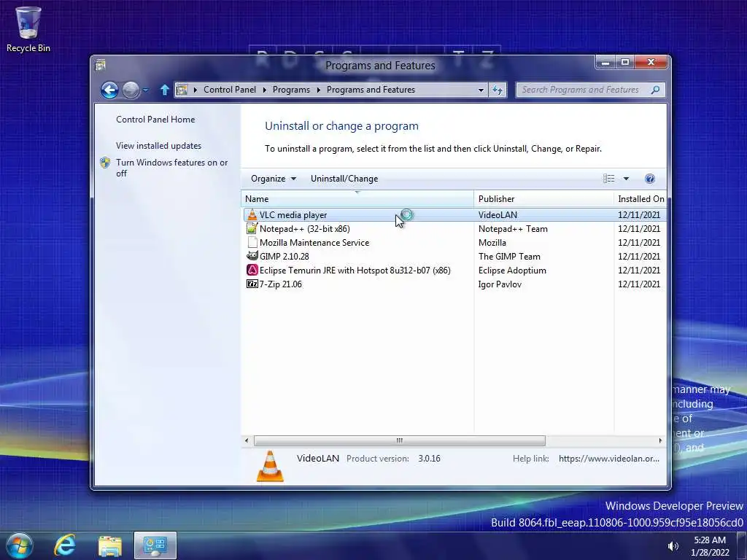The image size is (747, 560).
Task: Click Control Panel taskbar button
Action: (155, 545)
